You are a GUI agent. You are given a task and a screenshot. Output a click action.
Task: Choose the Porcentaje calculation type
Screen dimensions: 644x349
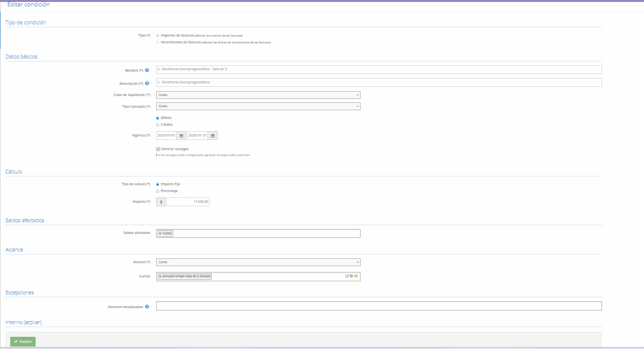pos(158,191)
